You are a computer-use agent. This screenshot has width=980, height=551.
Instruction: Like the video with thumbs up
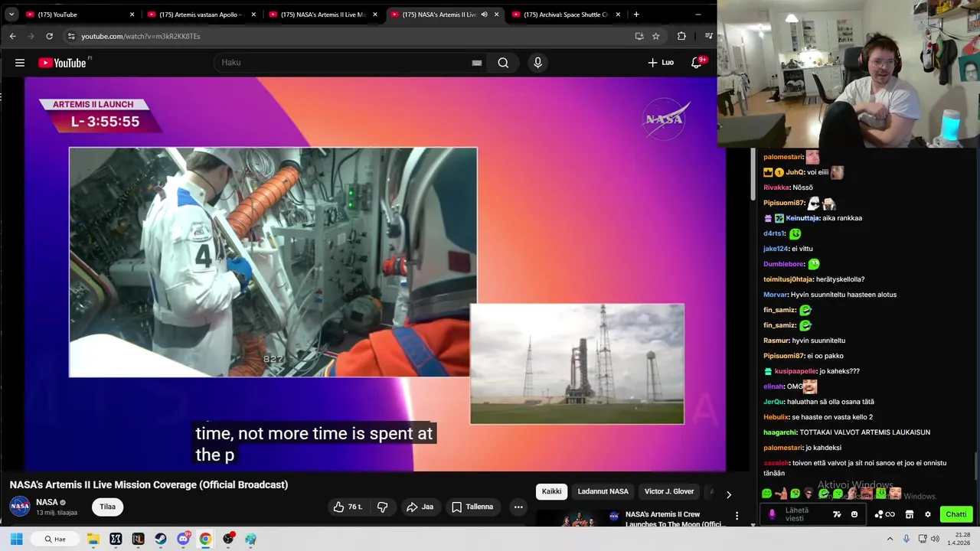pyautogui.click(x=348, y=507)
